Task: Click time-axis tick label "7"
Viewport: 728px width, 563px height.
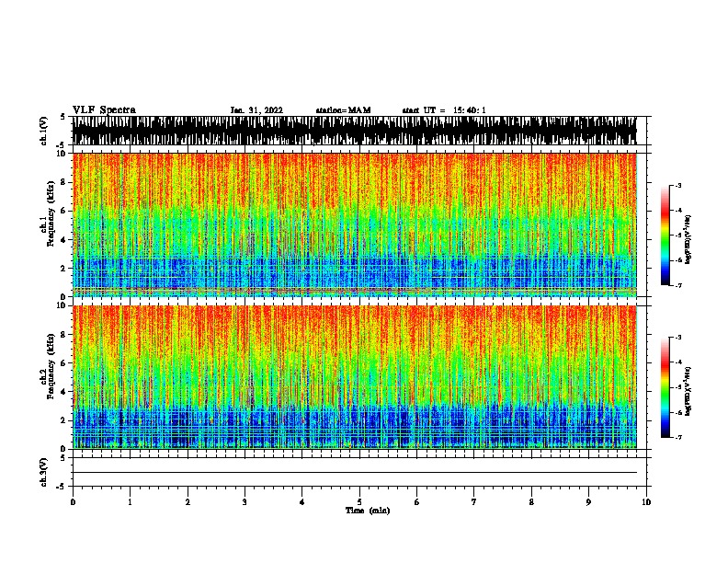Action: point(474,501)
